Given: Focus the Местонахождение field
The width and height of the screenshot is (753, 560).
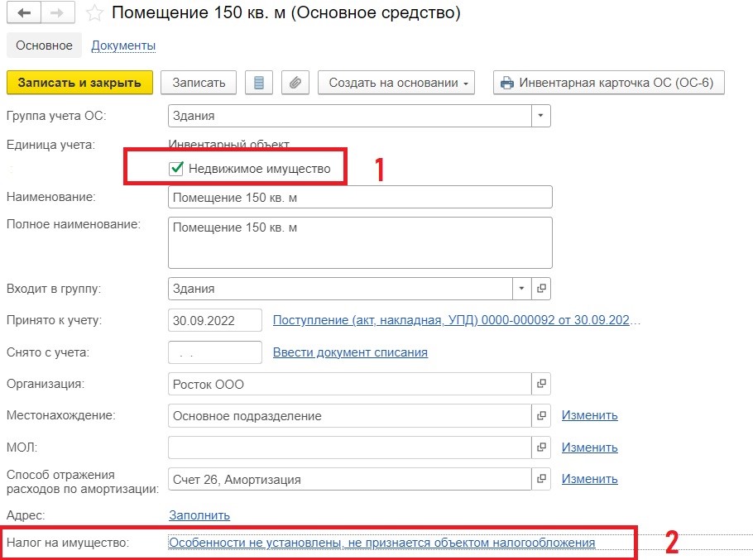Looking at the screenshot, I should click(349, 415).
